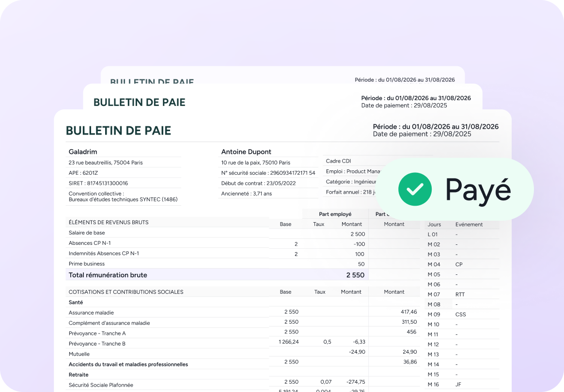
Task: Select the SIRET number line
Action: [98, 183]
